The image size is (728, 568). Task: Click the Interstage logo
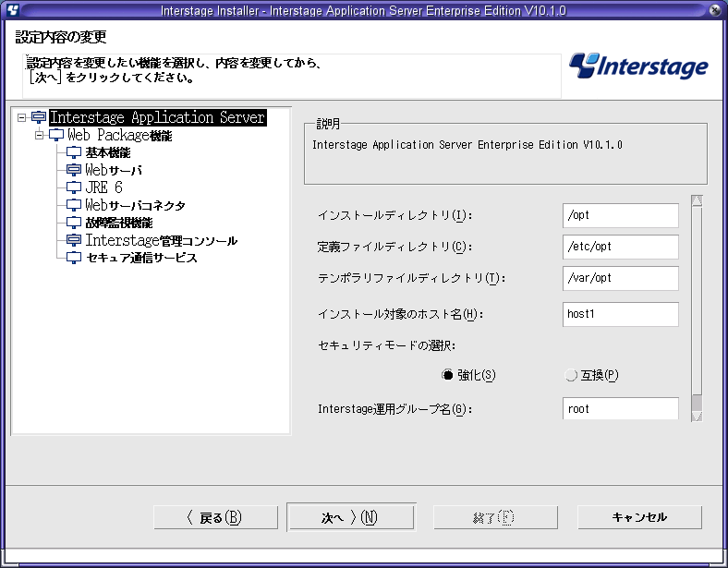coord(639,66)
